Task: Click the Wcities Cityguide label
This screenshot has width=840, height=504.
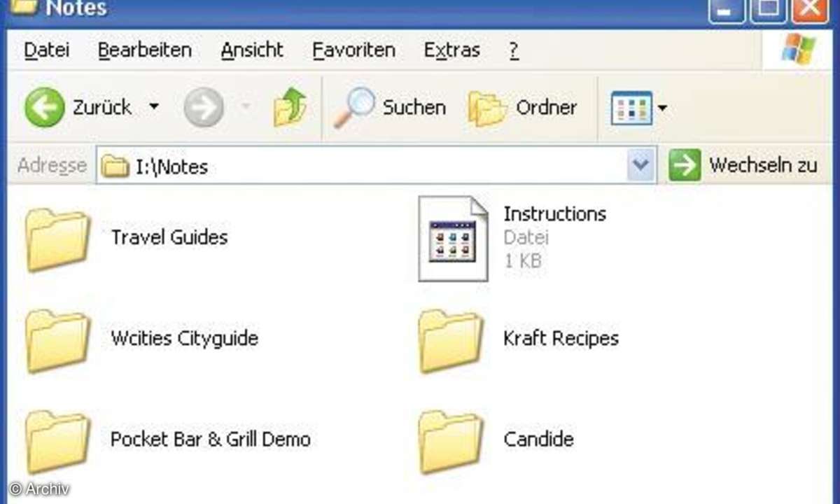Action: click(x=185, y=339)
